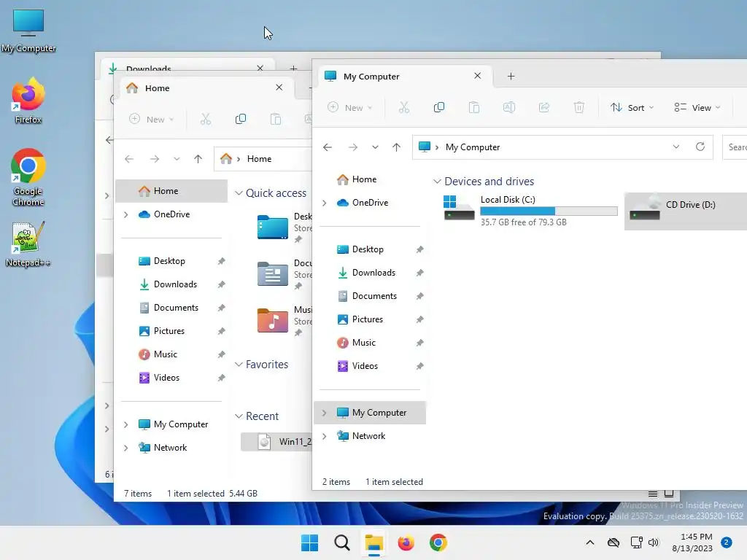Select Notepad++ desktop icon
This screenshot has width=747, height=560.
point(28,244)
